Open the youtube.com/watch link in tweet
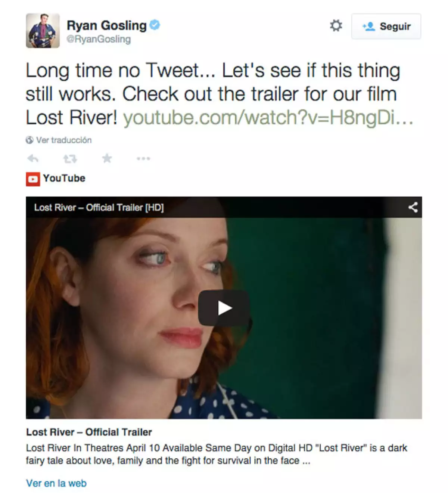448x493 pixels. 268,118
